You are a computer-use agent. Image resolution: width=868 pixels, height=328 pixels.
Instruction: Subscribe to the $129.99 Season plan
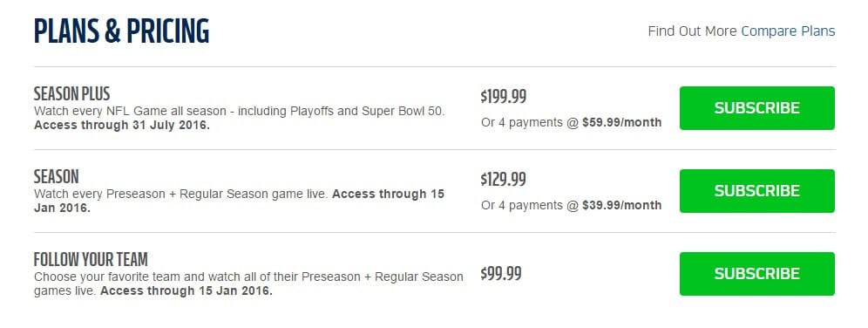(x=756, y=191)
